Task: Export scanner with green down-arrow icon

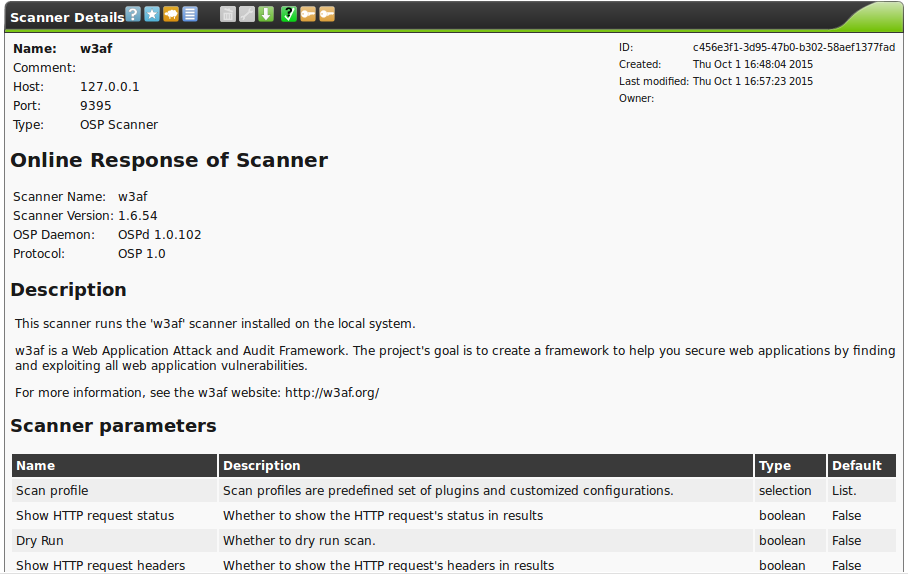Action: coord(266,14)
